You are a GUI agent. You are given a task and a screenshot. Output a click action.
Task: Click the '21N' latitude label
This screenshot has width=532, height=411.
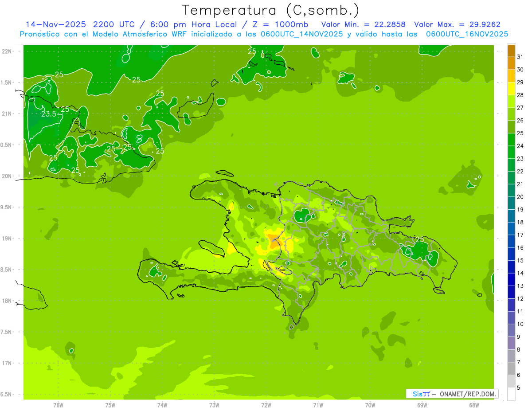pyautogui.click(x=6, y=114)
